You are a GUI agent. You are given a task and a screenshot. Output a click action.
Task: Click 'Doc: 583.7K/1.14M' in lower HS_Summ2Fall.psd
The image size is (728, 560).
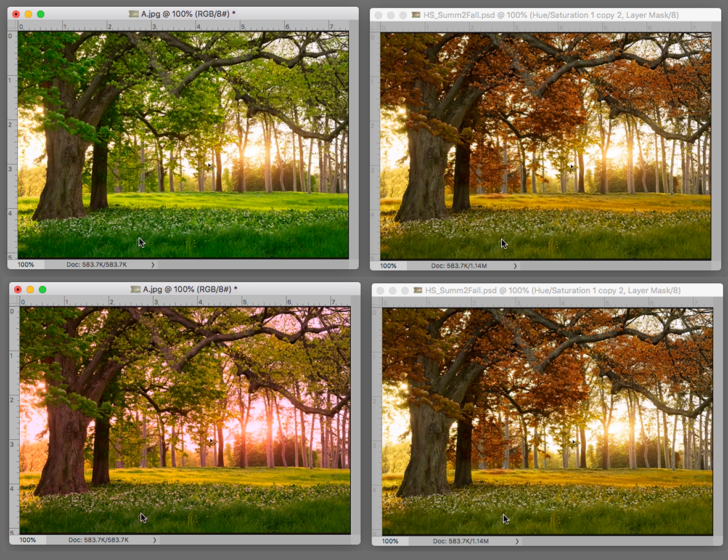coord(460,541)
